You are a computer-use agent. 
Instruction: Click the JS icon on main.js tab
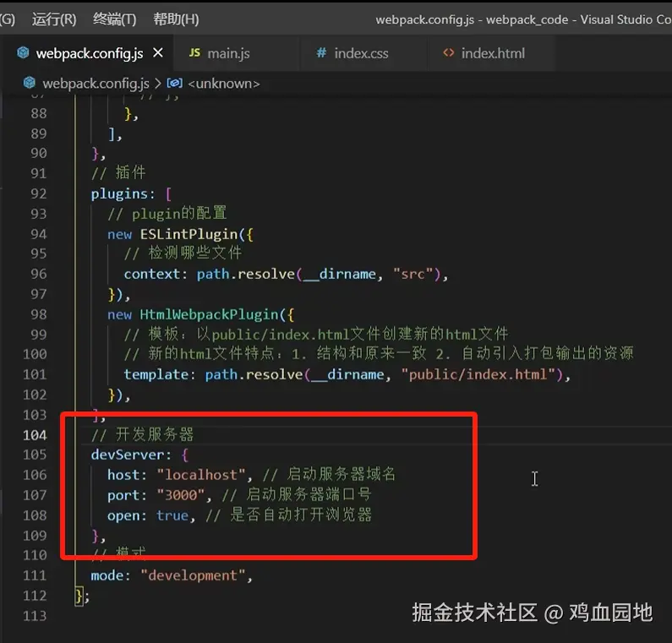(x=194, y=52)
